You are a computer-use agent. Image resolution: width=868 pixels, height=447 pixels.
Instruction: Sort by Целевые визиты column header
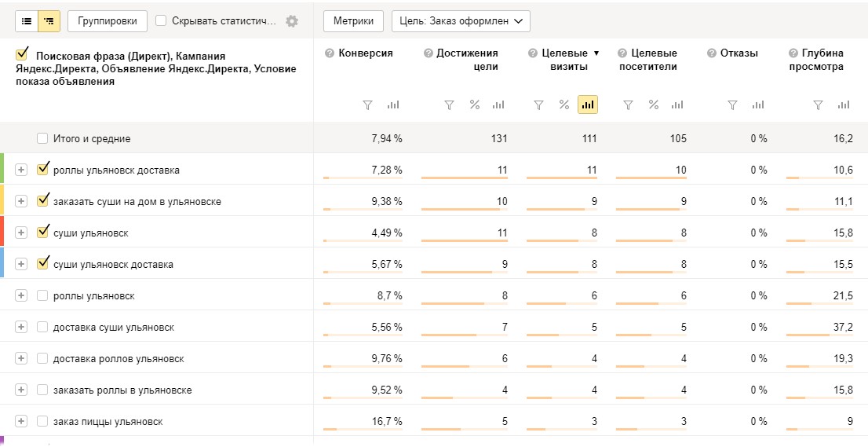(x=564, y=60)
